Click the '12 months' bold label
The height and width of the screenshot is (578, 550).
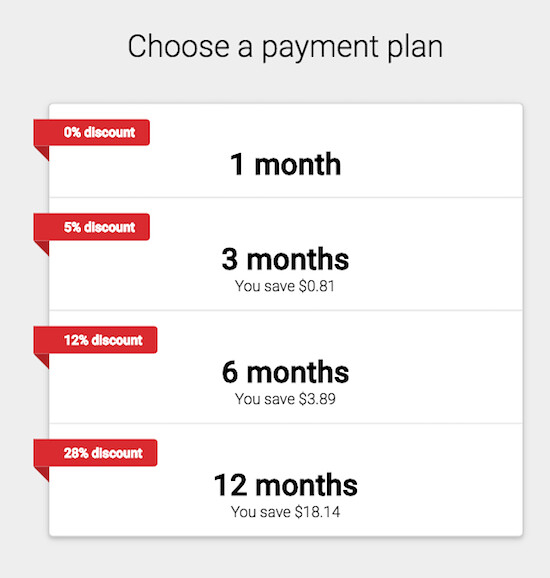click(286, 485)
